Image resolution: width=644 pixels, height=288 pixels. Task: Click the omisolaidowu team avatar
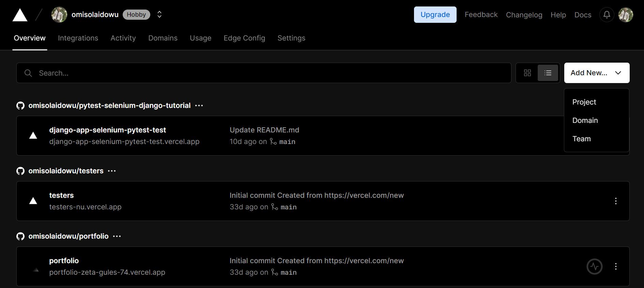59,15
